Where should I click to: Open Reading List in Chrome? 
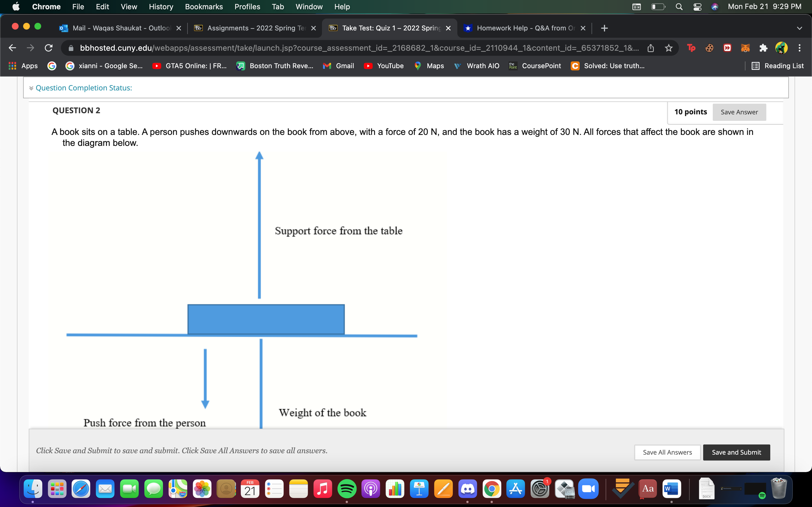(x=778, y=66)
